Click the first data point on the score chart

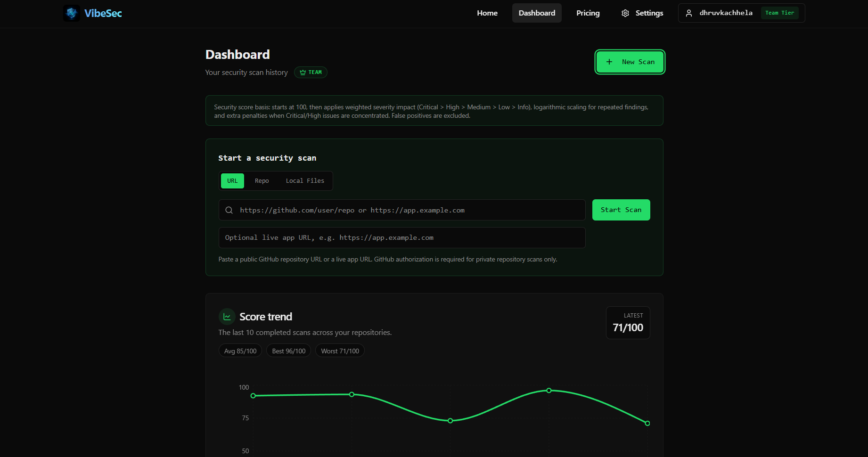click(254, 396)
